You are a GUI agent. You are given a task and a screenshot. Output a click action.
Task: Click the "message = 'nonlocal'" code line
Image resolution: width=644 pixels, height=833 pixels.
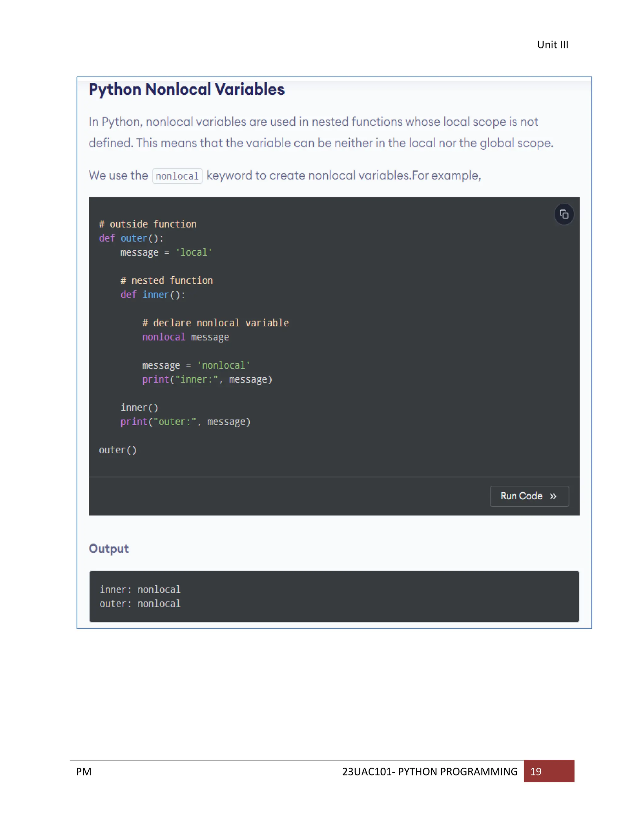click(x=196, y=365)
